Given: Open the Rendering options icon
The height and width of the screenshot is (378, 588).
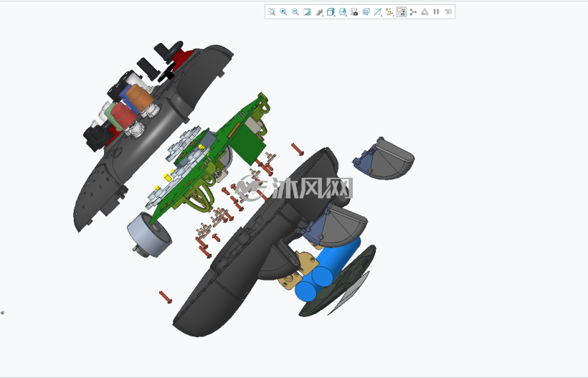Looking at the screenshot, I should coord(319,12).
